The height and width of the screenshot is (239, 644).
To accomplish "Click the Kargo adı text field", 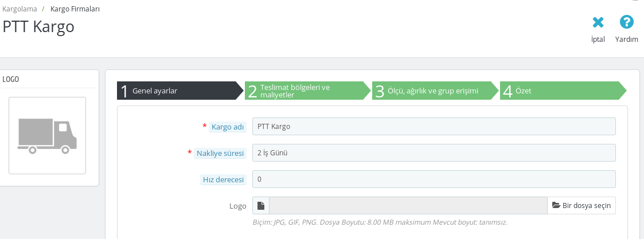I will coord(434,126).
